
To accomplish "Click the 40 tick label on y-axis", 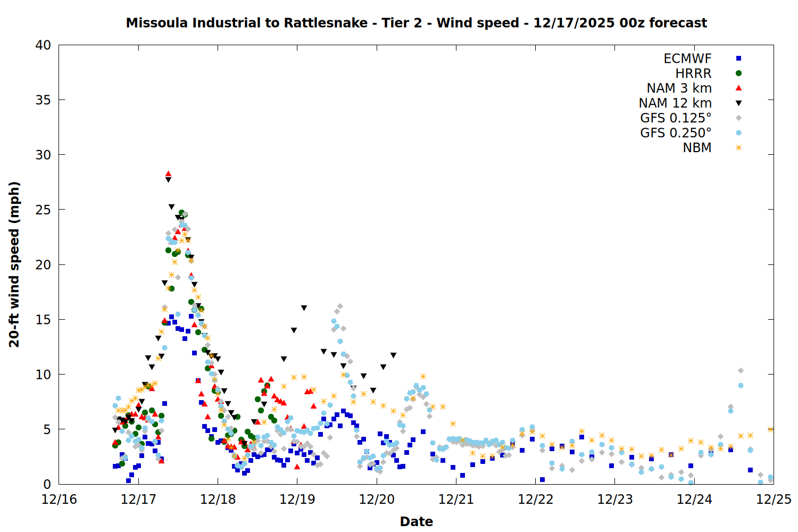I will click(x=43, y=46).
